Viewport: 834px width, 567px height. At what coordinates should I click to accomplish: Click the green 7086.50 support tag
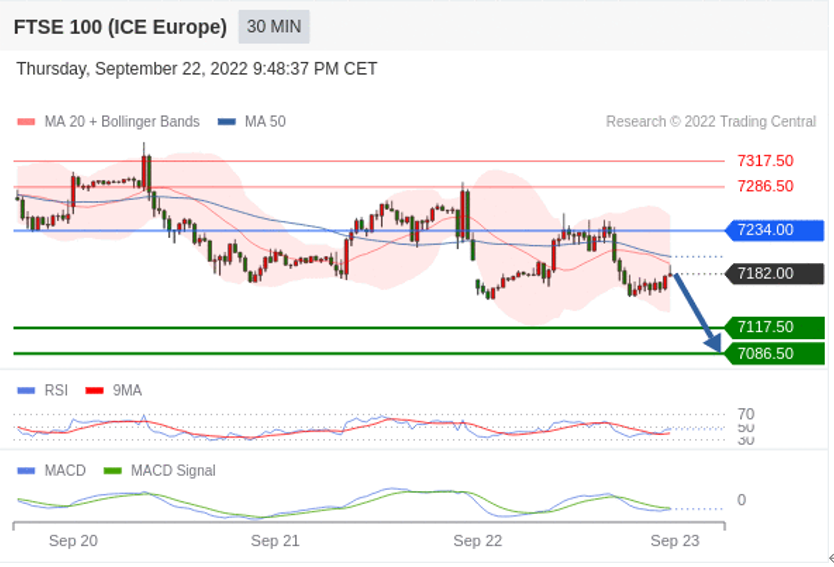tap(775, 354)
